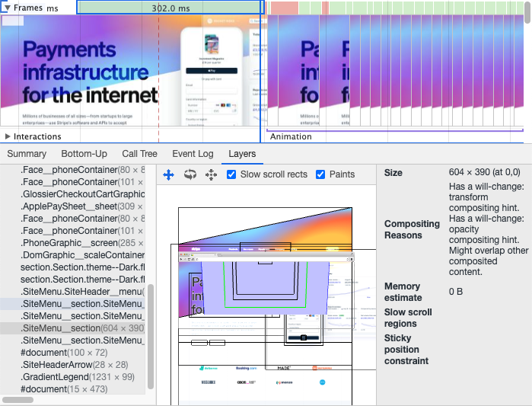Click the purple highlighted layer in 3D view
532x406 pixels.
(265, 287)
